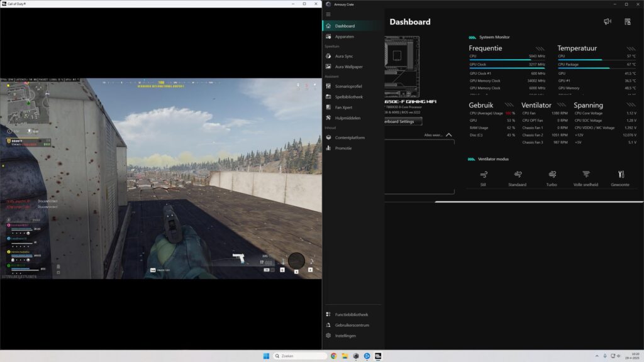The height and width of the screenshot is (362, 644).
Task: Expand the Temperatuur panel via its hatched icon
Action: pyautogui.click(x=631, y=48)
